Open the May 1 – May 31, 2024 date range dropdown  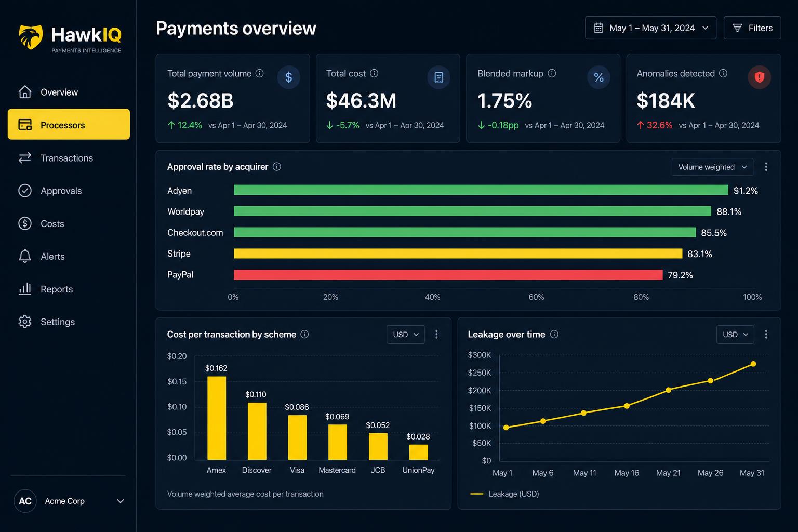[x=650, y=28]
